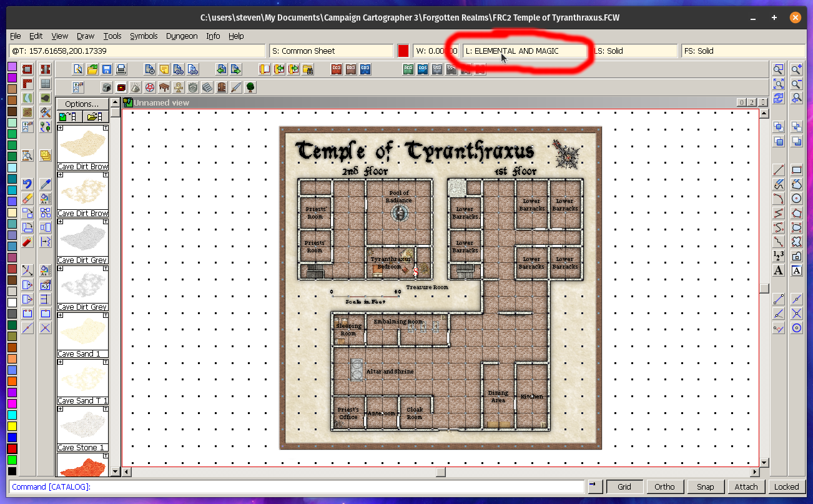Open the tree vegetation symbol catalog
This screenshot has width=813, height=504.
click(x=250, y=87)
